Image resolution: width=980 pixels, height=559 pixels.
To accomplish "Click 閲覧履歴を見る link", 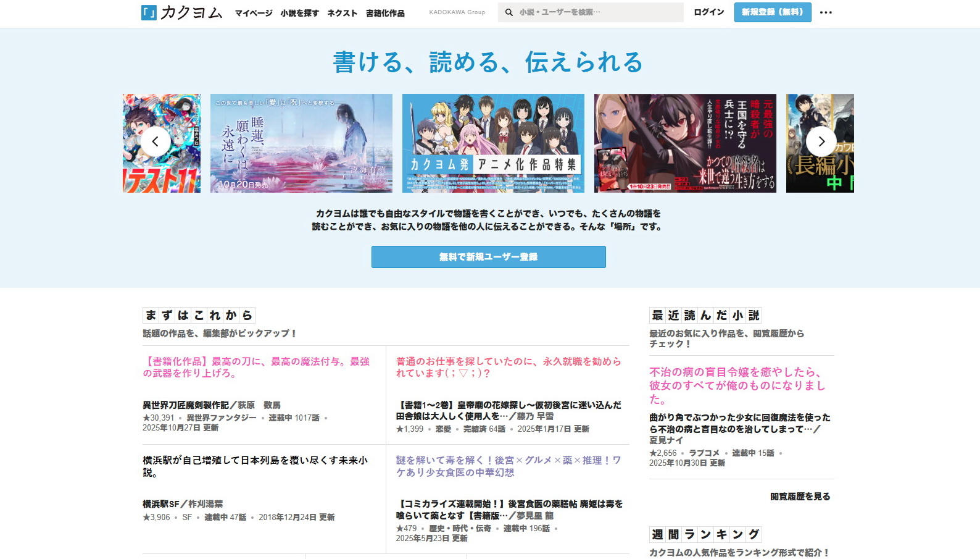I will coord(800,497).
